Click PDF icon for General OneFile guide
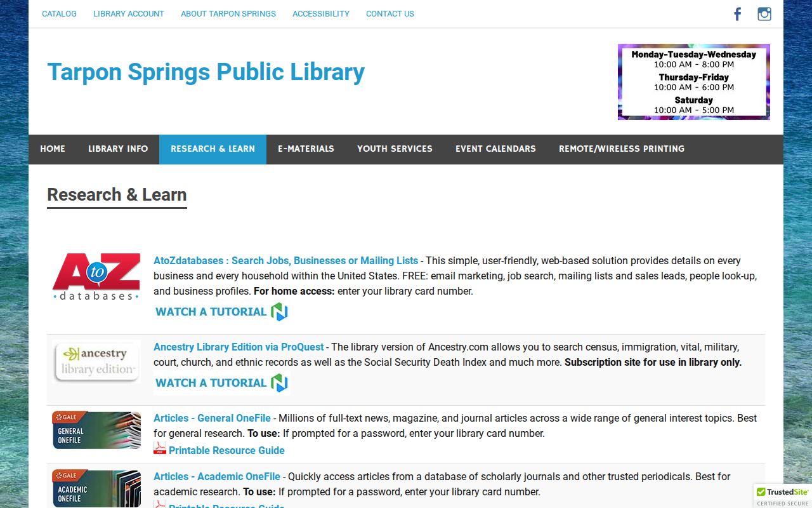 [160, 449]
